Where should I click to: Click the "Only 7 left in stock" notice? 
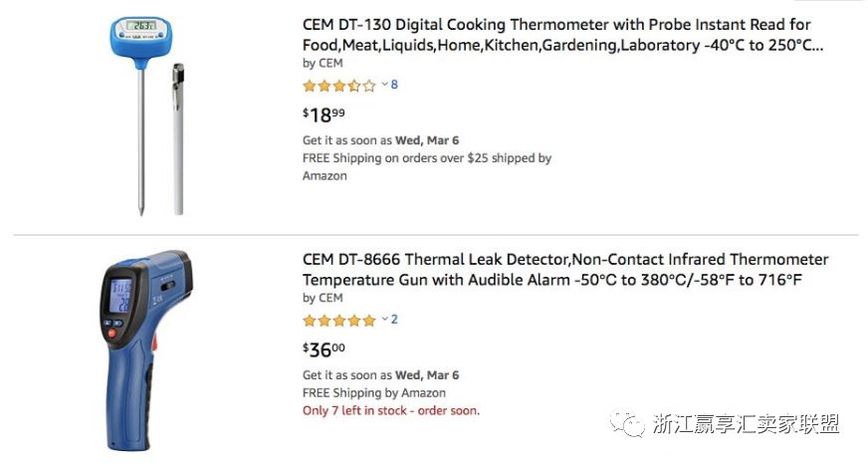point(390,410)
